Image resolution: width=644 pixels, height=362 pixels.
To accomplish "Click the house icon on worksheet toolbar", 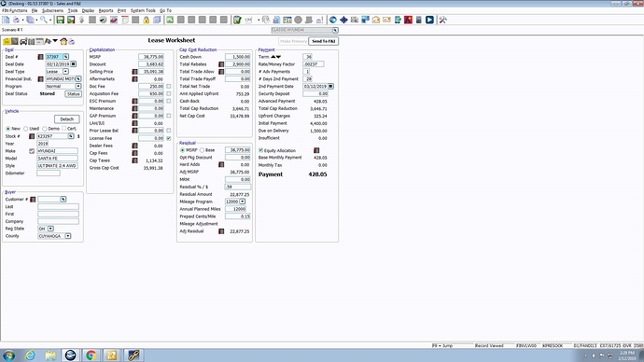I will click(x=63, y=41).
